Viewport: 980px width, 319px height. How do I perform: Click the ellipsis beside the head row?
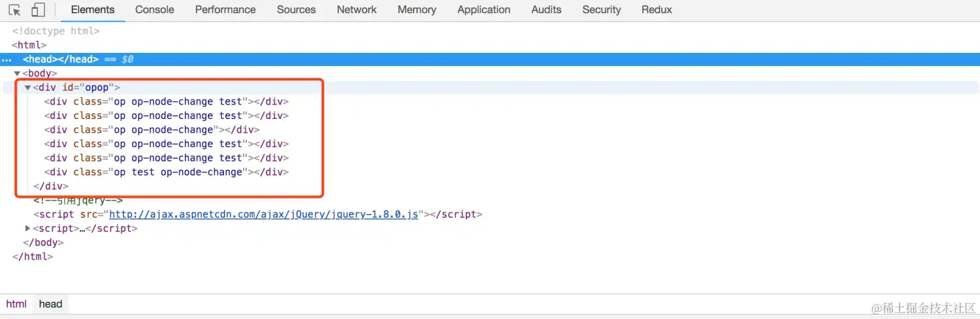pos(6,59)
